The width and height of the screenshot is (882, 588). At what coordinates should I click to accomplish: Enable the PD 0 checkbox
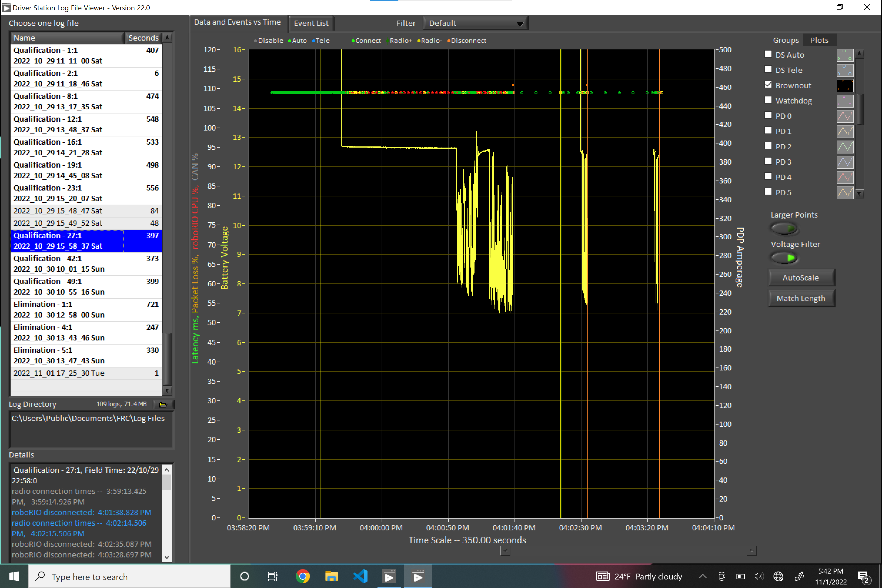pos(768,115)
